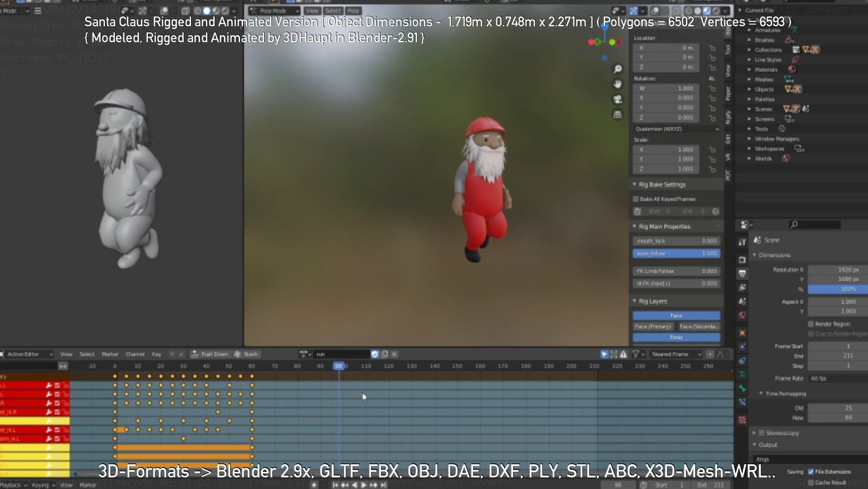Expand the Armatures tree entry
Viewport: 868px width, 489px height.
pos(749,30)
